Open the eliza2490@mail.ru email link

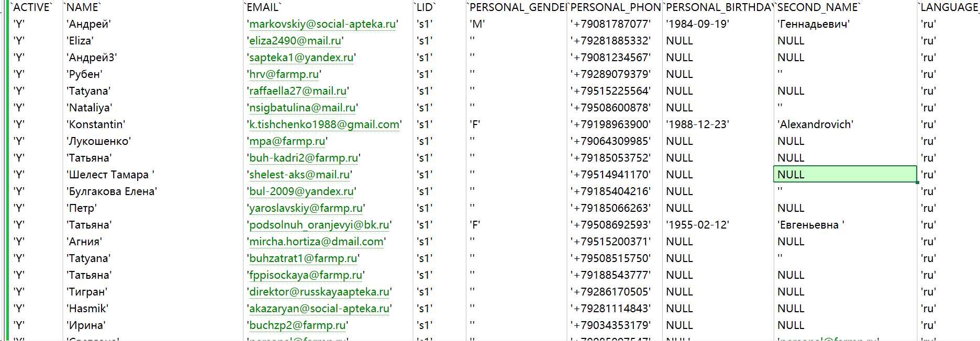(x=295, y=41)
